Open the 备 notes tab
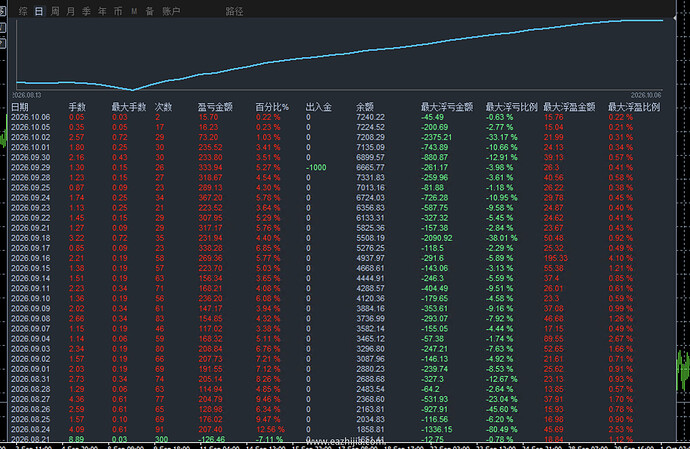Viewport: 690px width, 449px height. point(150,11)
